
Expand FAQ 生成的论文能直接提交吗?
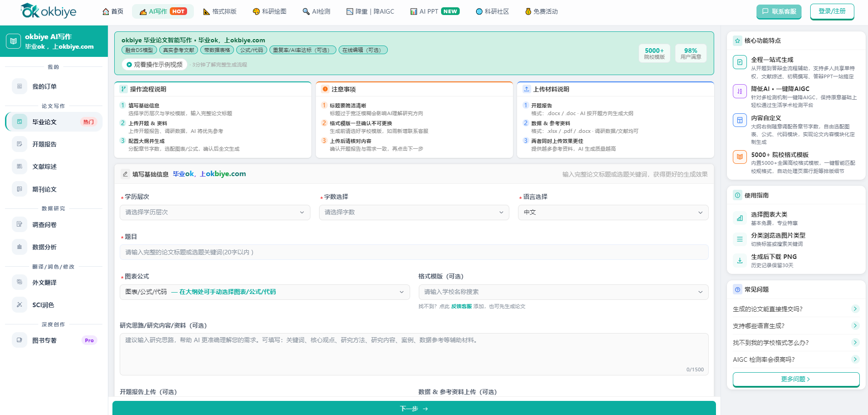(x=796, y=309)
